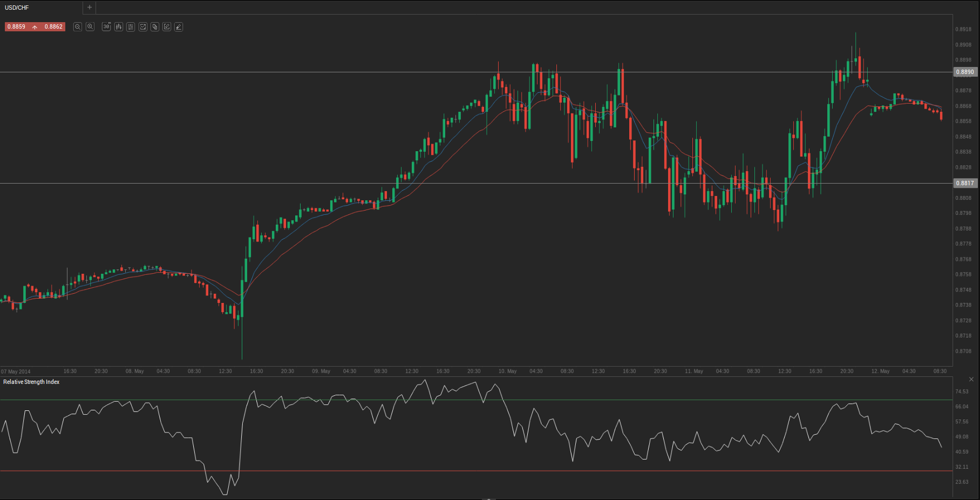This screenshot has width=980, height=500.
Task: Open the indicator settings sliders icon
Action: point(131,26)
